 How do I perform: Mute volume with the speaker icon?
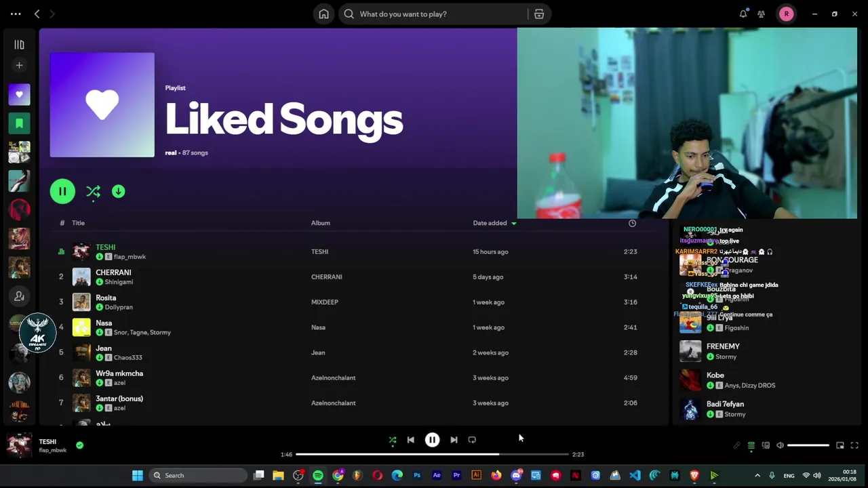(x=780, y=445)
